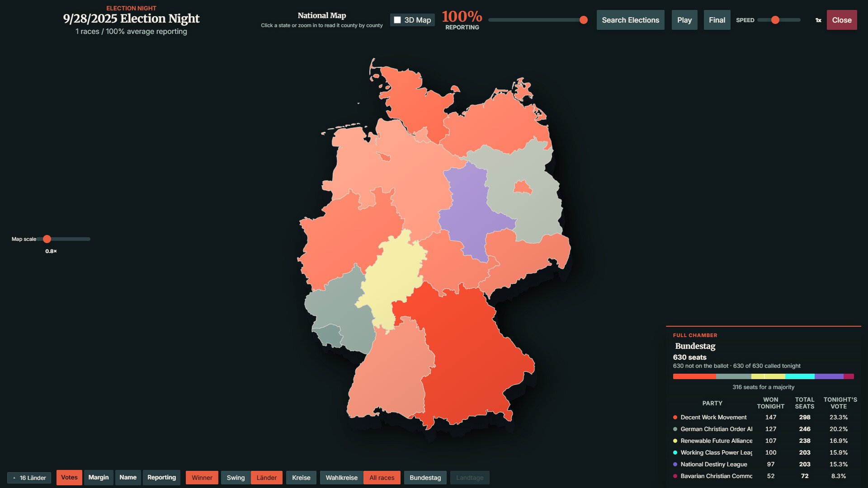
Task: Select the Länder geography tab
Action: 267,478
